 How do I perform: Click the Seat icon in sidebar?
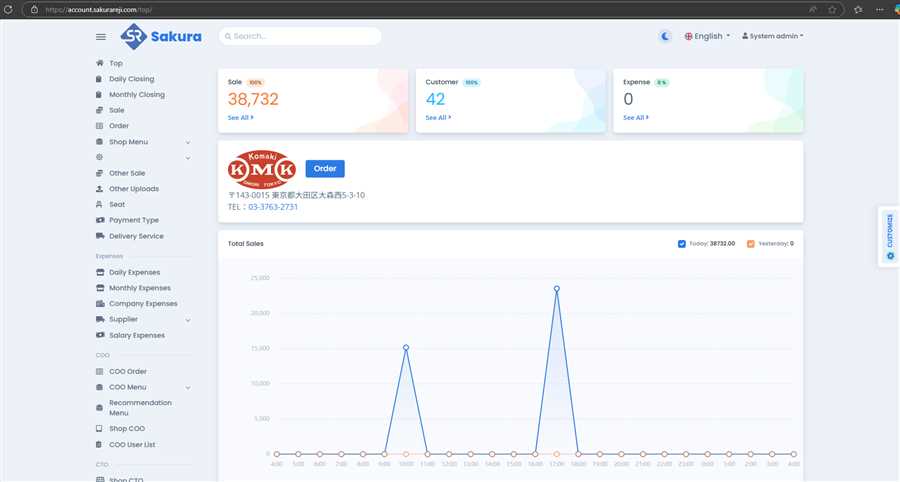coord(99,204)
